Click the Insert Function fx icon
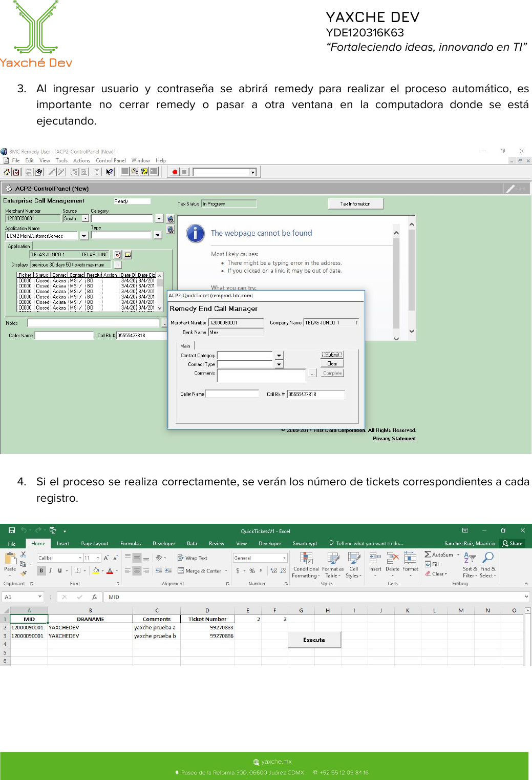The height and width of the screenshot is (780, 532). coord(94,597)
